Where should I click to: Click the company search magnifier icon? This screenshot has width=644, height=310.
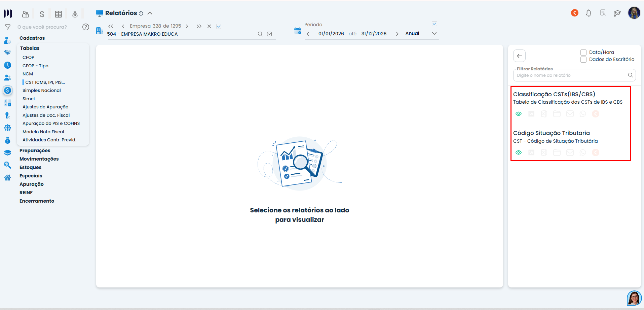coord(260,34)
